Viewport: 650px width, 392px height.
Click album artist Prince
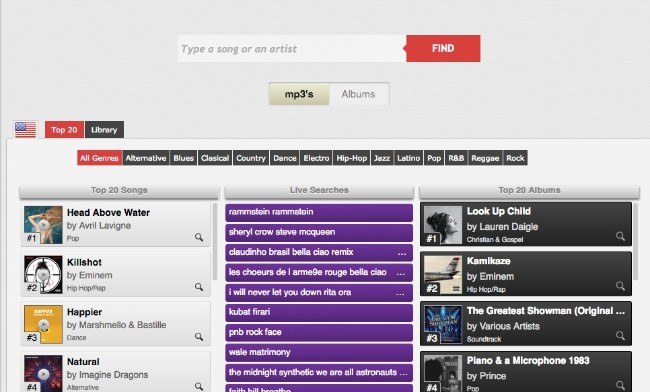pyautogui.click(x=492, y=376)
